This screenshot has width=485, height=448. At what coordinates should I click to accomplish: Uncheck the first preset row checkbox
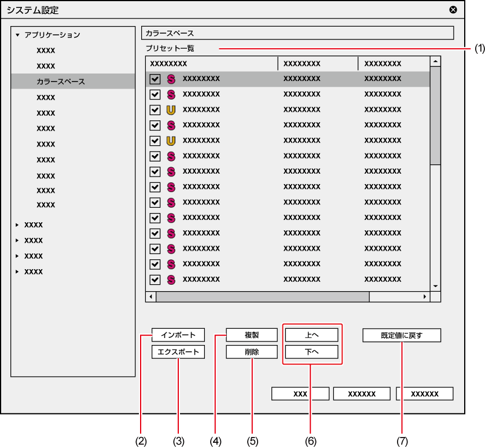155,79
